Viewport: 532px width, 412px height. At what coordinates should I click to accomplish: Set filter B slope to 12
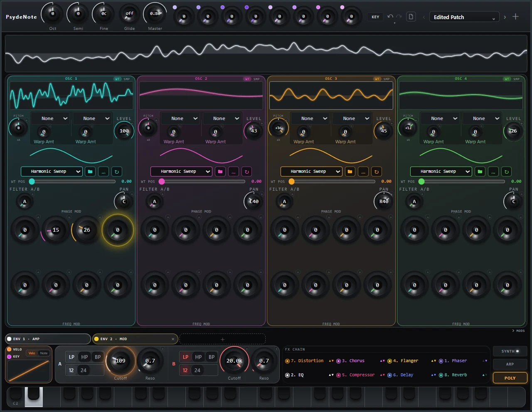point(185,370)
